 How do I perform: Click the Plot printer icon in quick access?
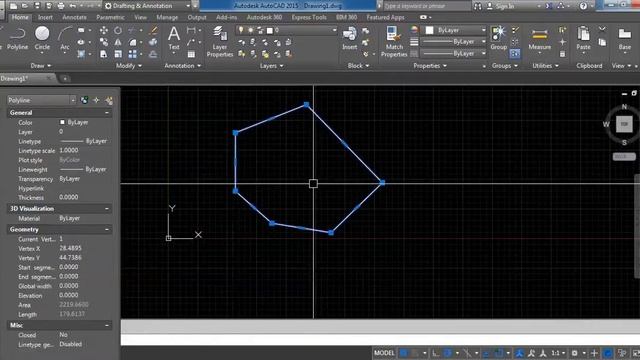click(61, 6)
